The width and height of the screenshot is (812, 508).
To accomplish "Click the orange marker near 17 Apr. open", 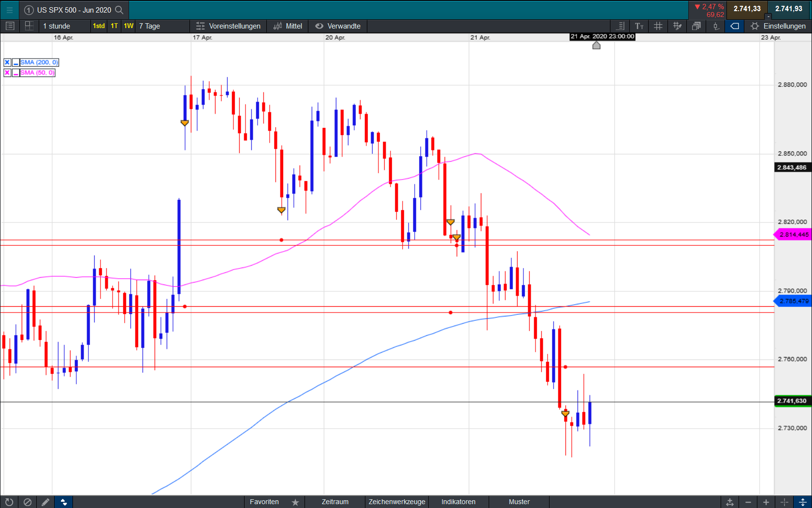I will coord(185,123).
